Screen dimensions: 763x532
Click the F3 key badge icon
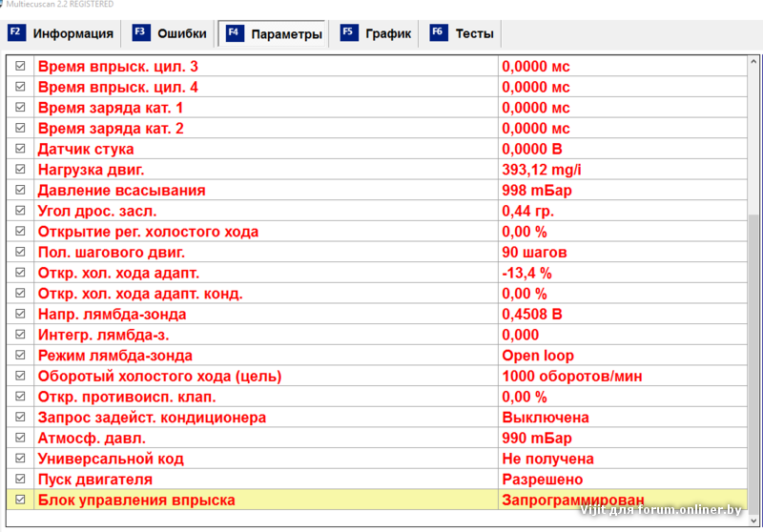pos(140,33)
